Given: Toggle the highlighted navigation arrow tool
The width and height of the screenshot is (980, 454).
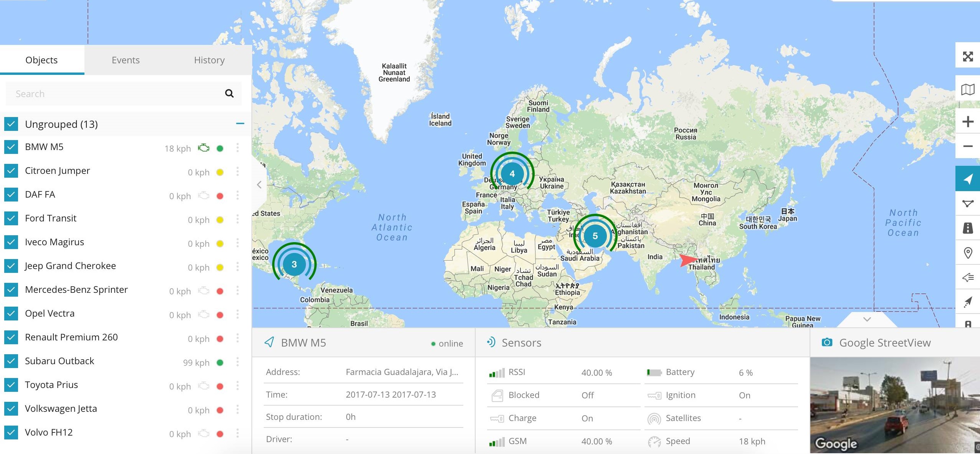Looking at the screenshot, I should tap(968, 178).
